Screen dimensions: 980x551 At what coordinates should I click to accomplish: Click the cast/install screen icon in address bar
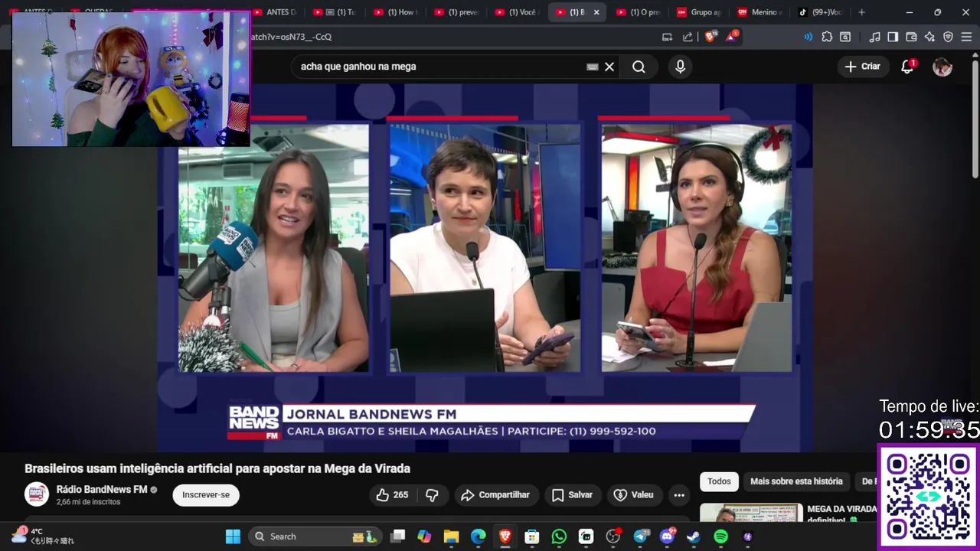pos(667,37)
